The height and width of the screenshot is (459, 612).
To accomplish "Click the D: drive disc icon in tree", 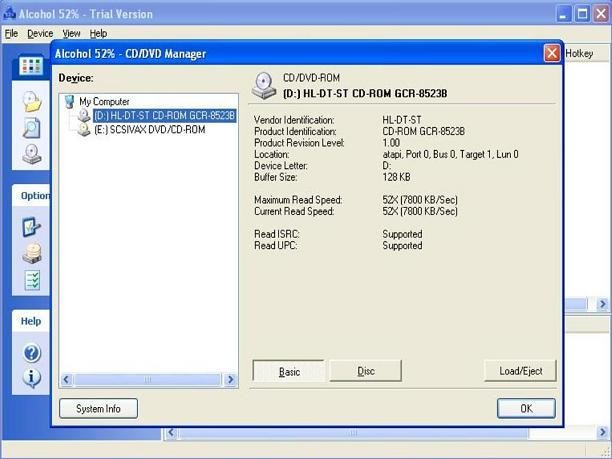I will coord(84,116).
